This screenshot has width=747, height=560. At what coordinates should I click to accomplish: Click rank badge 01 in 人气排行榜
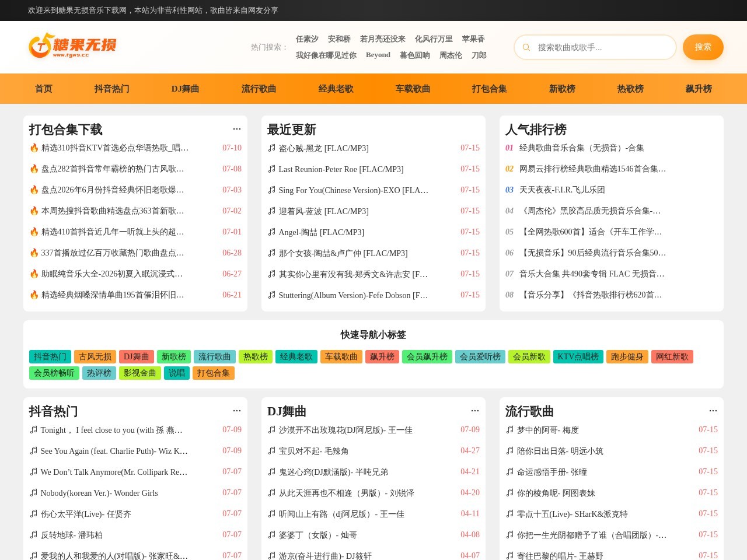coord(509,148)
